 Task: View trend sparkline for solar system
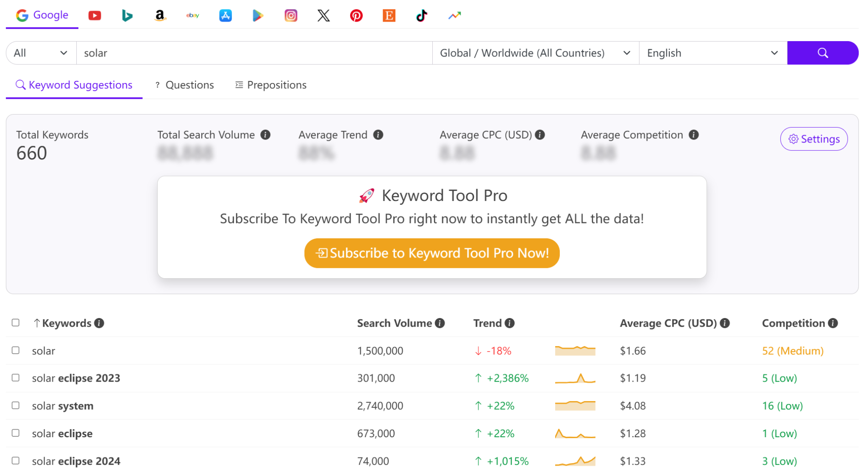pyautogui.click(x=575, y=406)
